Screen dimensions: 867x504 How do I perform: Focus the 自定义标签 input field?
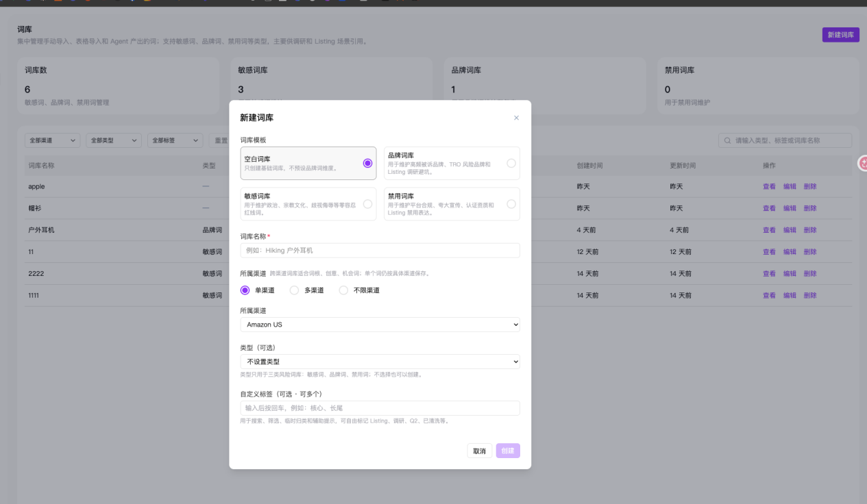pyautogui.click(x=380, y=408)
